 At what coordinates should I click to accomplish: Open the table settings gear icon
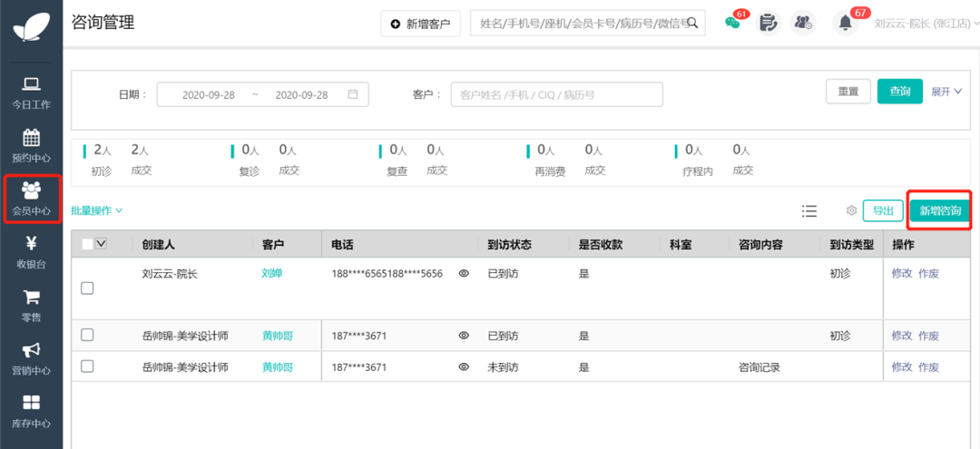tap(851, 210)
